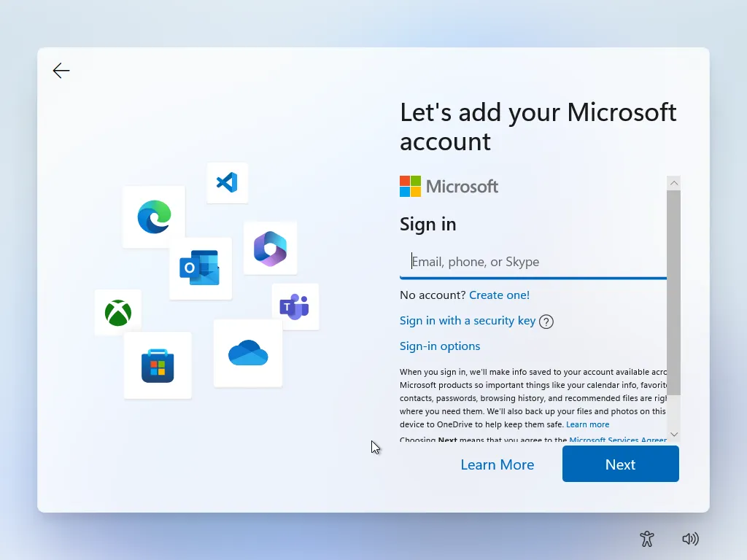
Task: Open the security key help question mark
Action: (546, 321)
